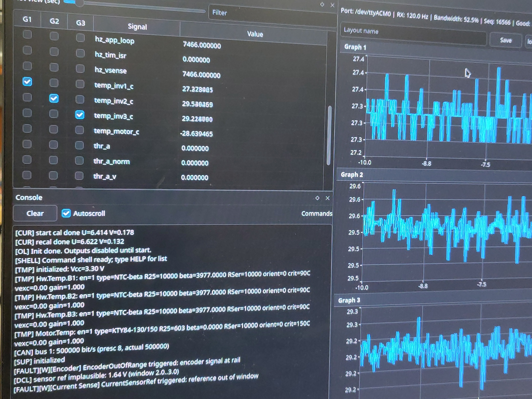The height and width of the screenshot is (399, 532).
Task: Uncheck G2 for temp_inv2_c
Action: click(x=54, y=98)
